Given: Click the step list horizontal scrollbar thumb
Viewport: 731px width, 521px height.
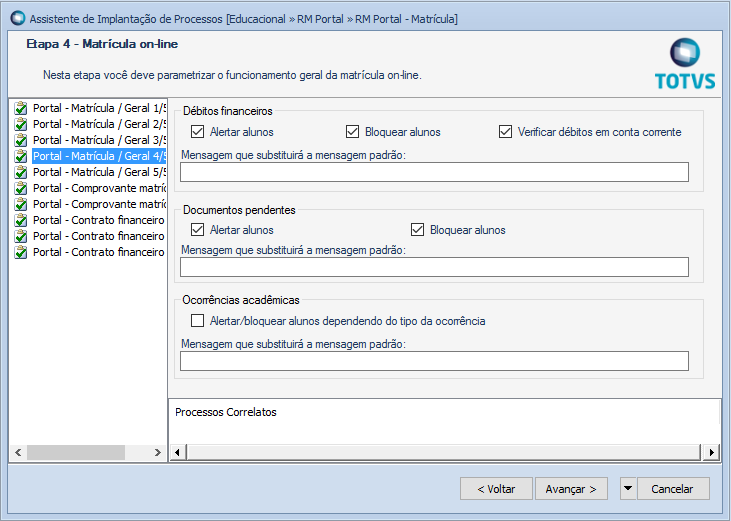Looking at the screenshot, I should tap(76, 452).
